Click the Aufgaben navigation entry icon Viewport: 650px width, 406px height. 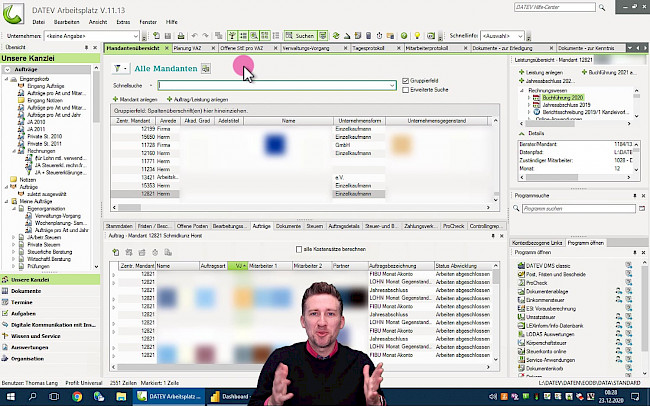pos(6,313)
